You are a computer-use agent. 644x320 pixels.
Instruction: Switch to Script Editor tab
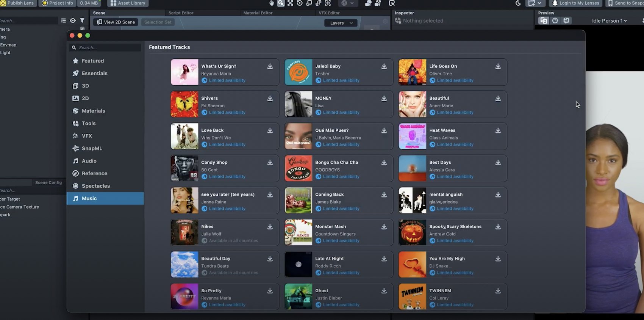[x=181, y=13]
